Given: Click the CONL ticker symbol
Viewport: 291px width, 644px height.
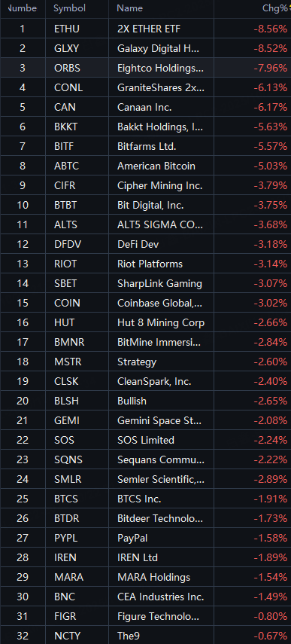Looking at the screenshot, I should pos(68,87).
